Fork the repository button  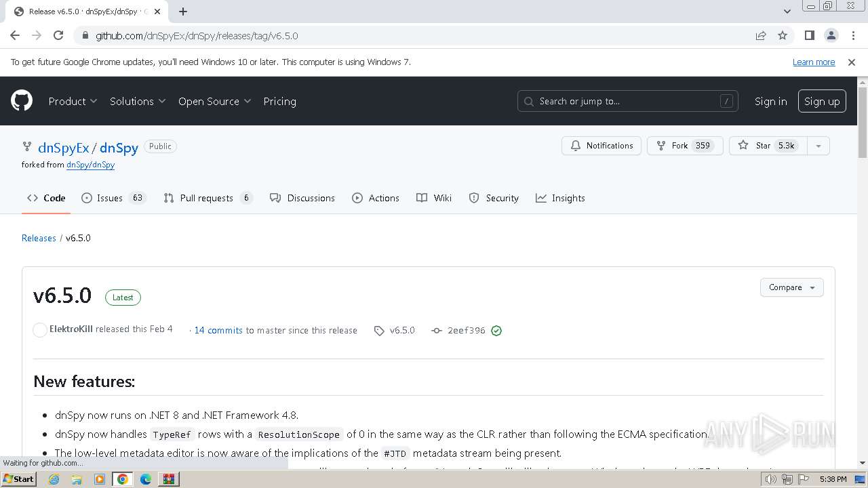pos(685,146)
